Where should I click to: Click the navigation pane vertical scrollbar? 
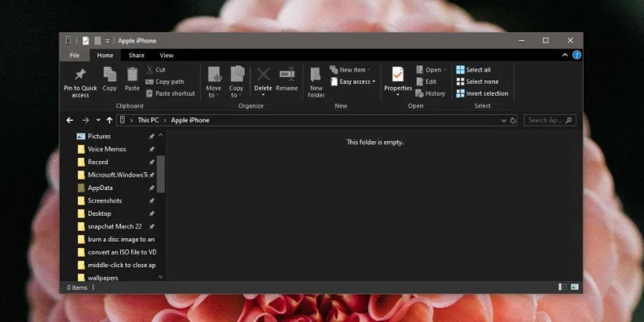161,173
